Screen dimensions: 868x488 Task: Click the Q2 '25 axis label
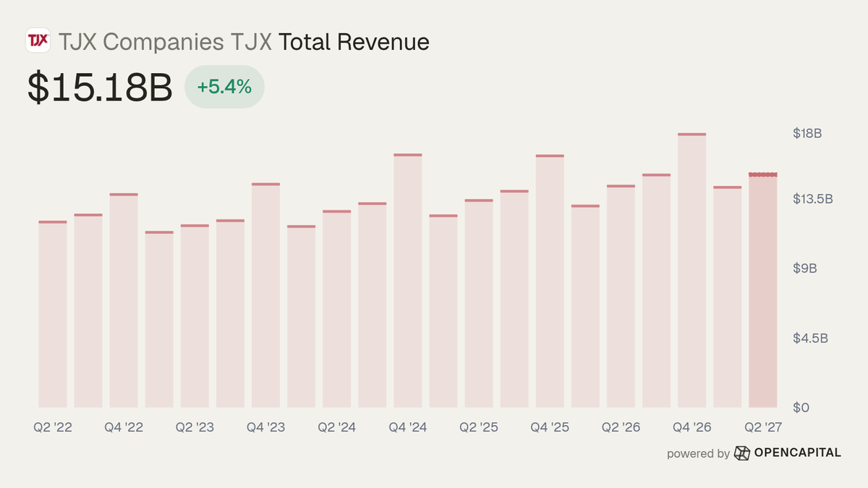pos(479,428)
